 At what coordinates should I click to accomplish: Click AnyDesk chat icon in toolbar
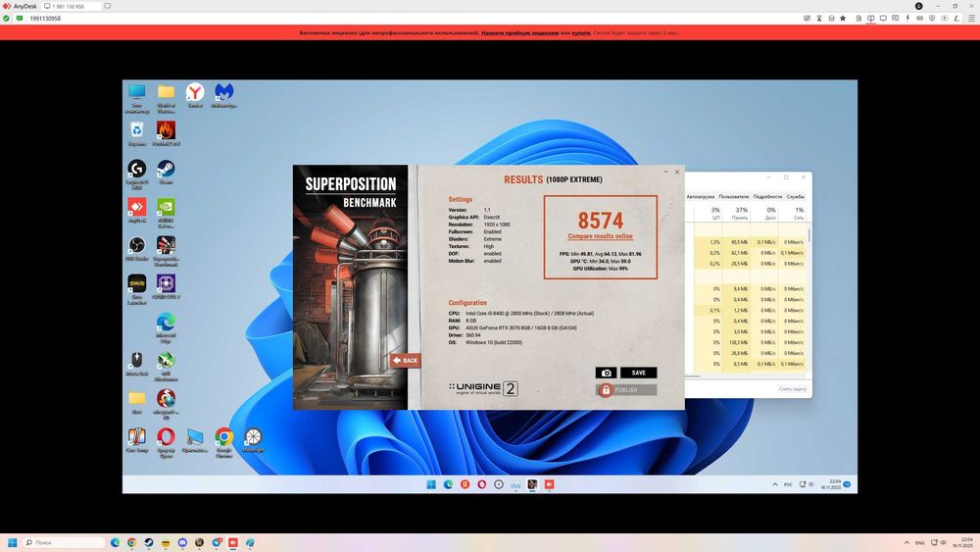coord(895,18)
